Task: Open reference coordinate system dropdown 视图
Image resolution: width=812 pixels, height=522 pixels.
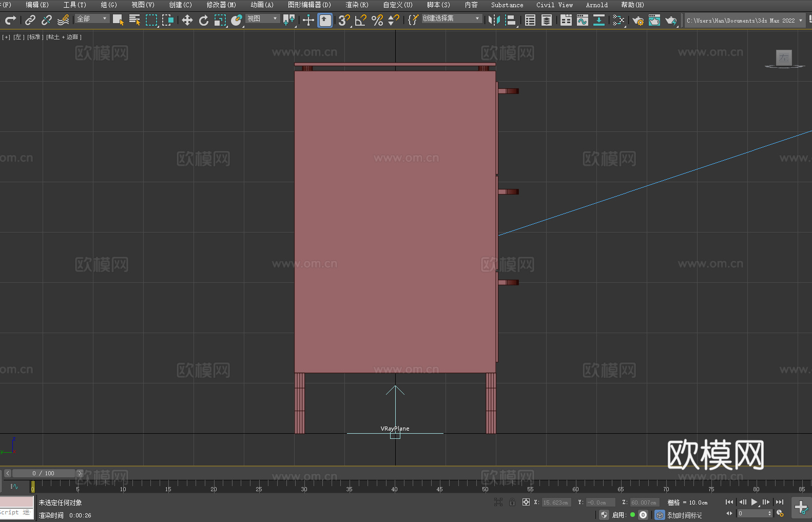Action: click(262, 18)
